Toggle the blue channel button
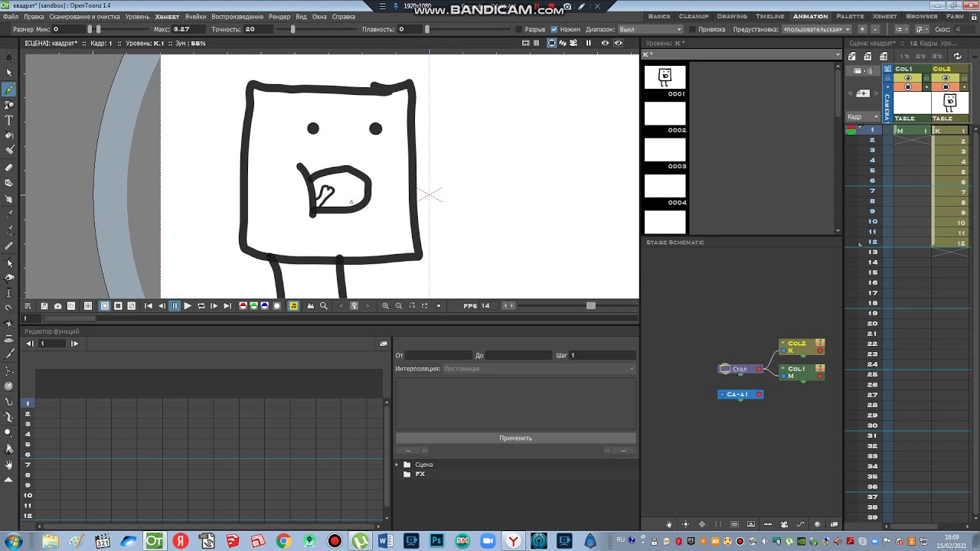 click(x=265, y=305)
